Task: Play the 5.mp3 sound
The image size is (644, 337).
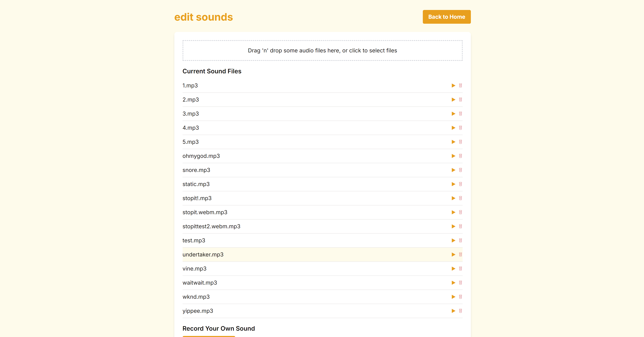Action: (x=453, y=142)
